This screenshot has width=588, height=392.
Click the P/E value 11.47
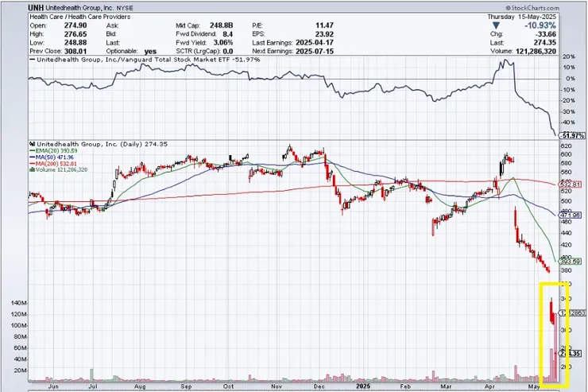click(x=324, y=25)
